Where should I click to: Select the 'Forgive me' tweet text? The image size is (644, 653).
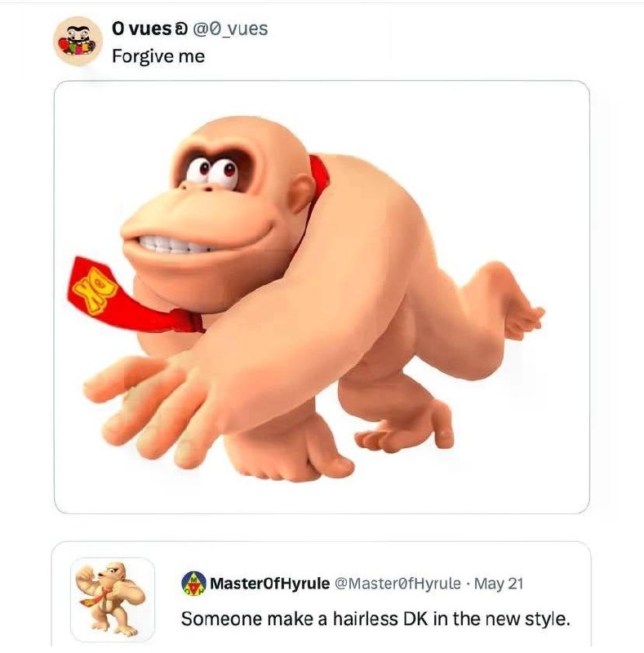[x=158, y=56]
